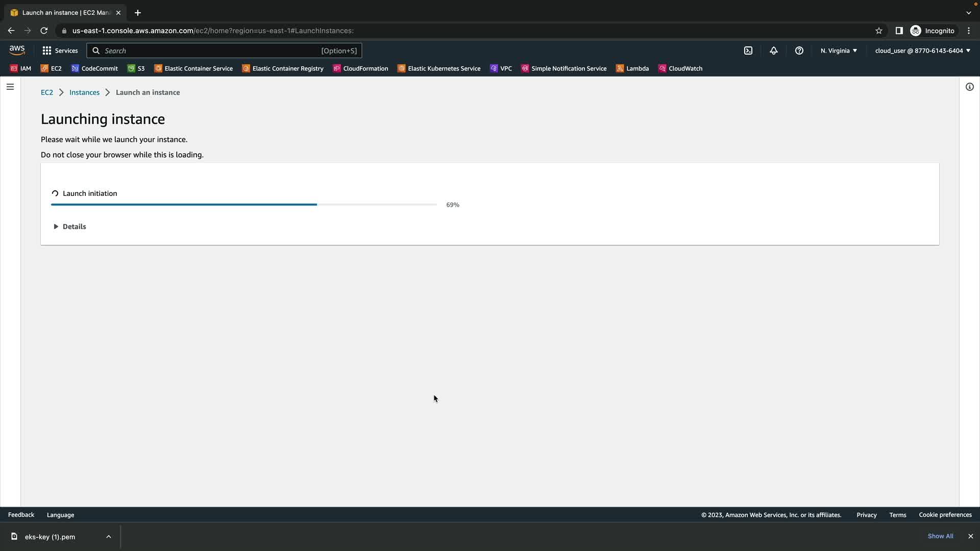The width and height of the screenshot is (980, 551).
Task: Click the AWS logo home icon
Action: [17, 50]
